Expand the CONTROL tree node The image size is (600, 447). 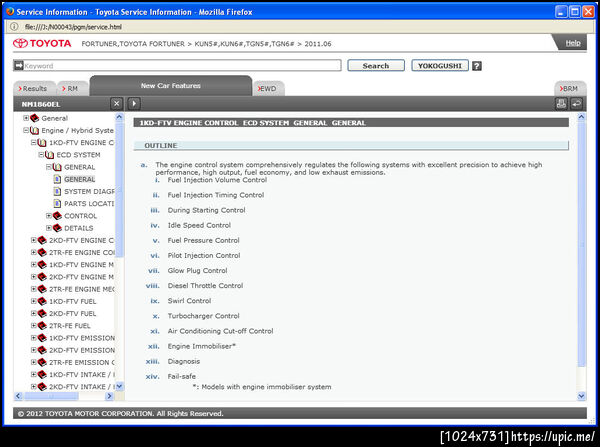point(49,216)
